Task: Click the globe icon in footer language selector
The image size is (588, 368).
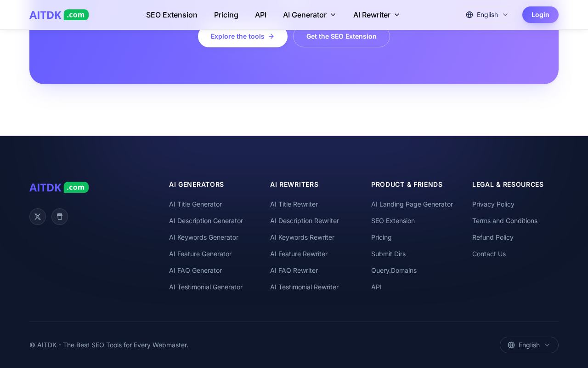Action: [x=511, y=345]
